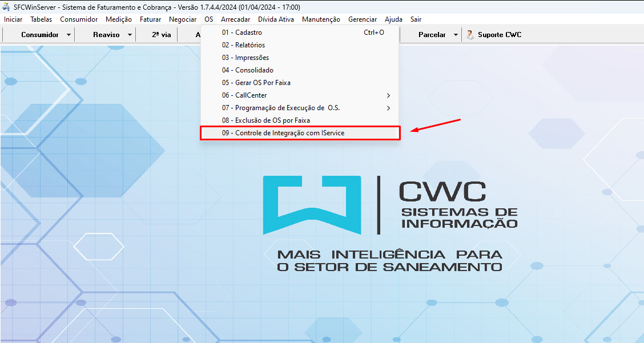
Task: Expand the CallCenter submenu arrow
Action: coord(389,95)
